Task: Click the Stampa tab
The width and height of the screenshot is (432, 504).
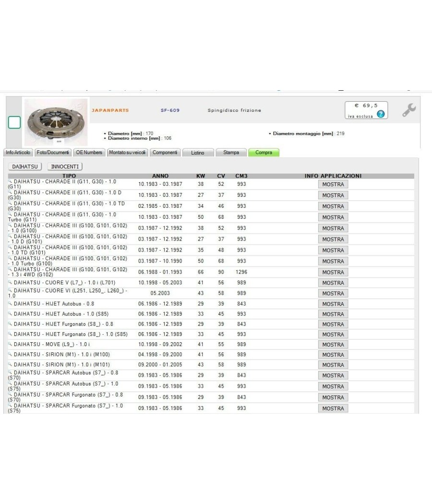Action: point(231,152)
